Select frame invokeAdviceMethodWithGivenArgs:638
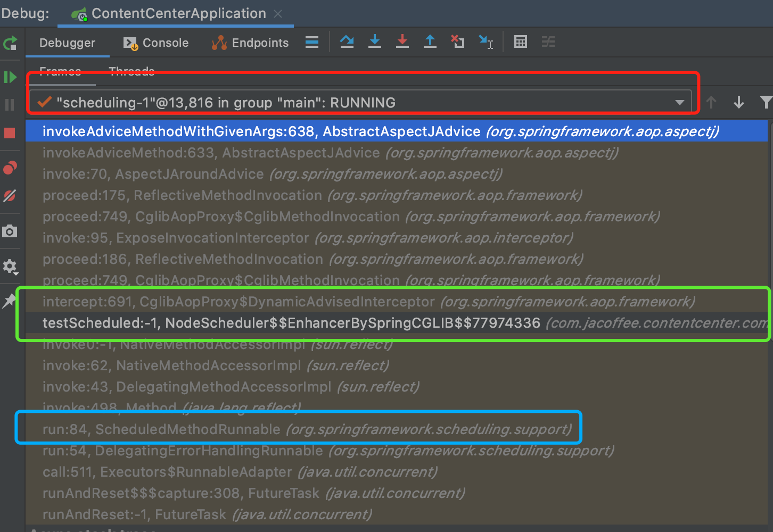Screen dimensions: 773x532 397,131
